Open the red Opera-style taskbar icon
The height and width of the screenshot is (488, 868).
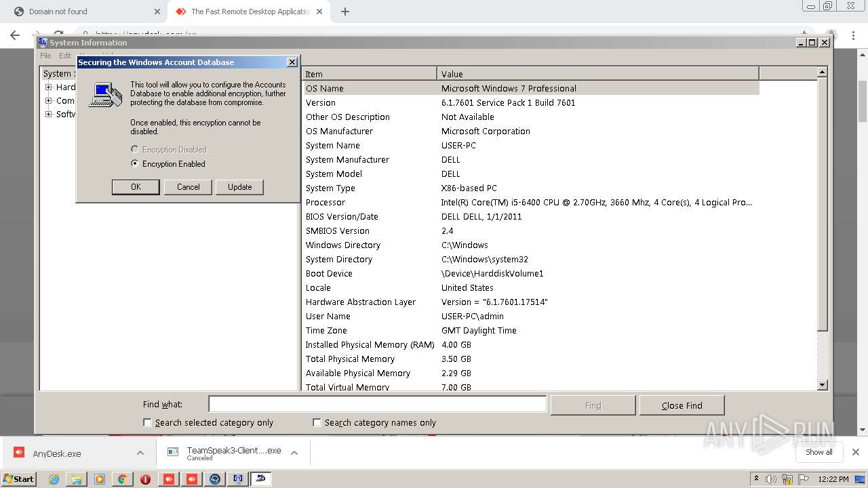click(x=145, y=479)
